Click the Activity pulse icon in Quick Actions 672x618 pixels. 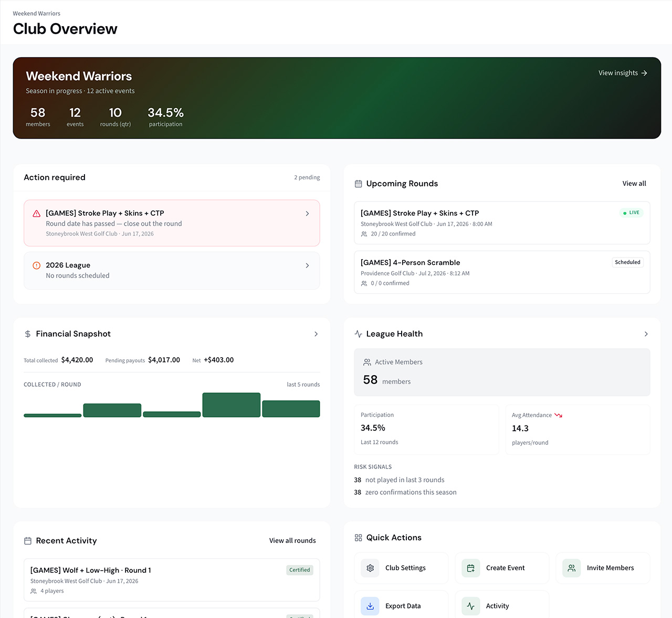471,606
